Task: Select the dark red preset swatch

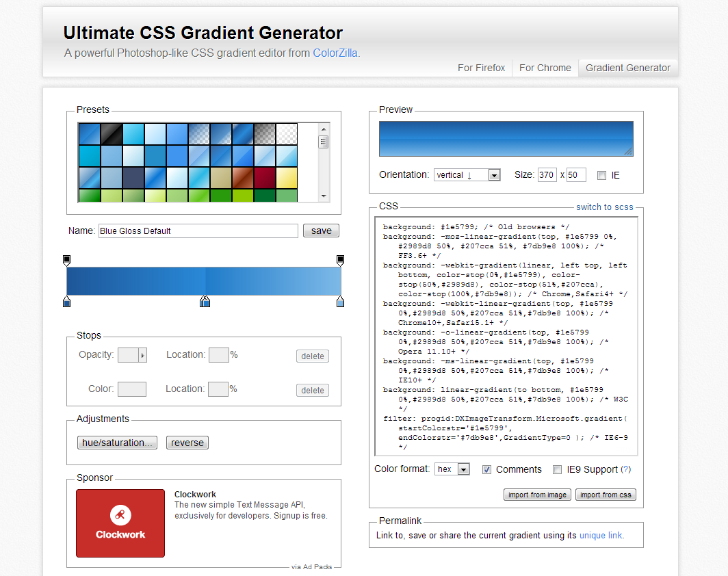Action: [265, 178]
